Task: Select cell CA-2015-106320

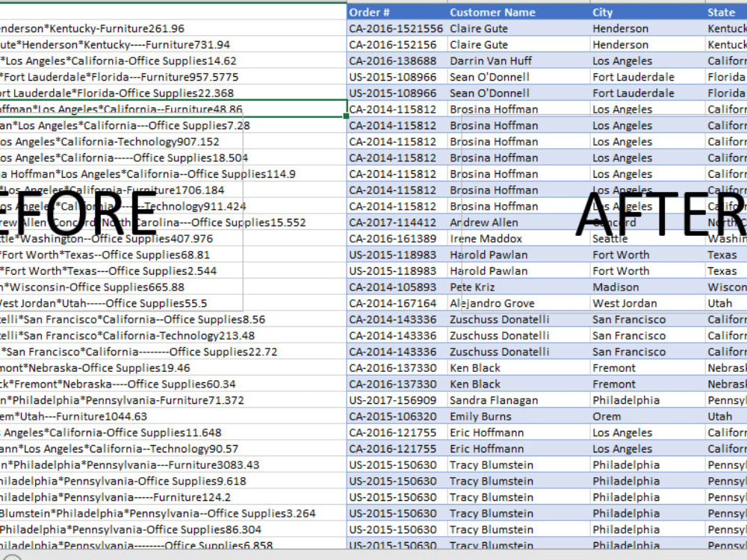Action: [397, 416]
